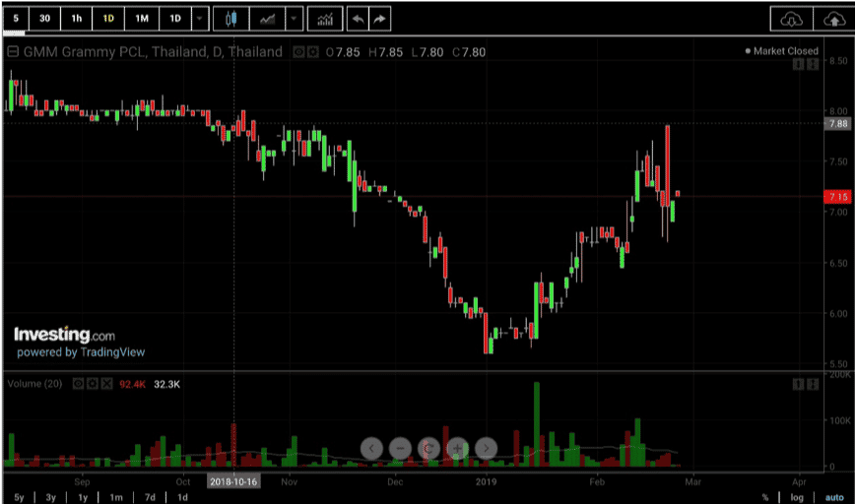The image size is (855, 504).
Task: Select the 1M interval tab
Action: [142, 19]
